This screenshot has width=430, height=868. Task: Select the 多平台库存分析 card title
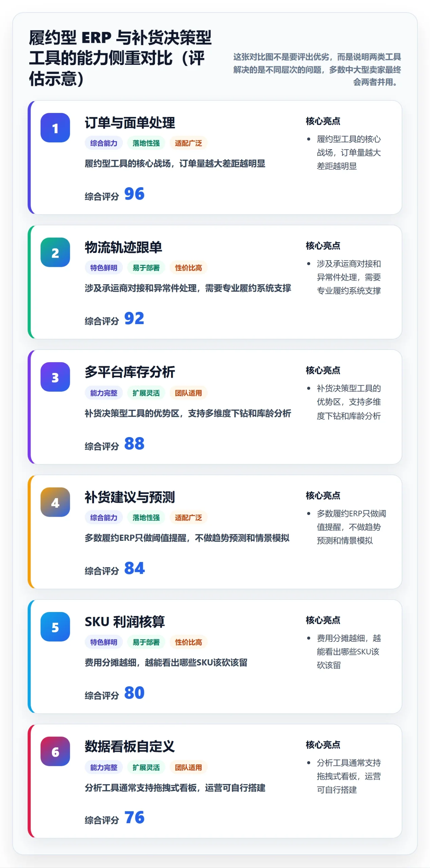coord(130,372)
